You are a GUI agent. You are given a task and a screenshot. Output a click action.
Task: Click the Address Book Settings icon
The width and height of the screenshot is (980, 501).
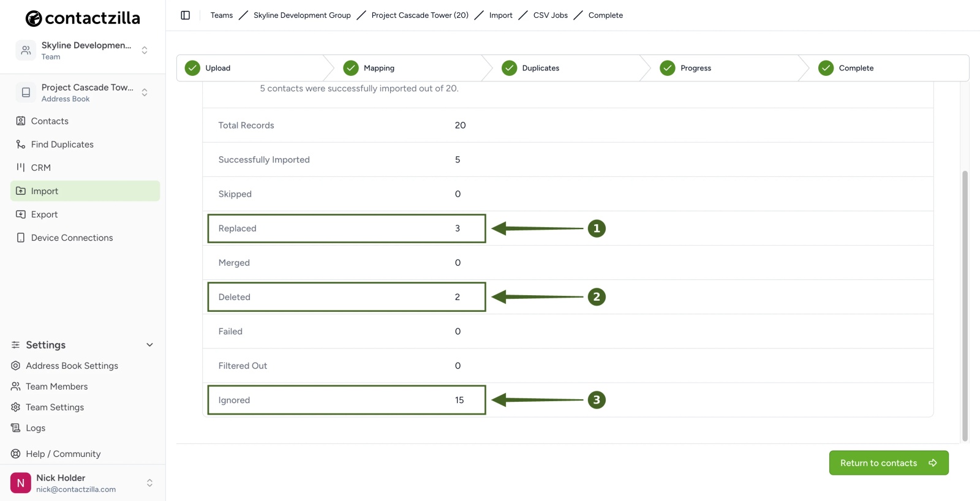(16, 366)
